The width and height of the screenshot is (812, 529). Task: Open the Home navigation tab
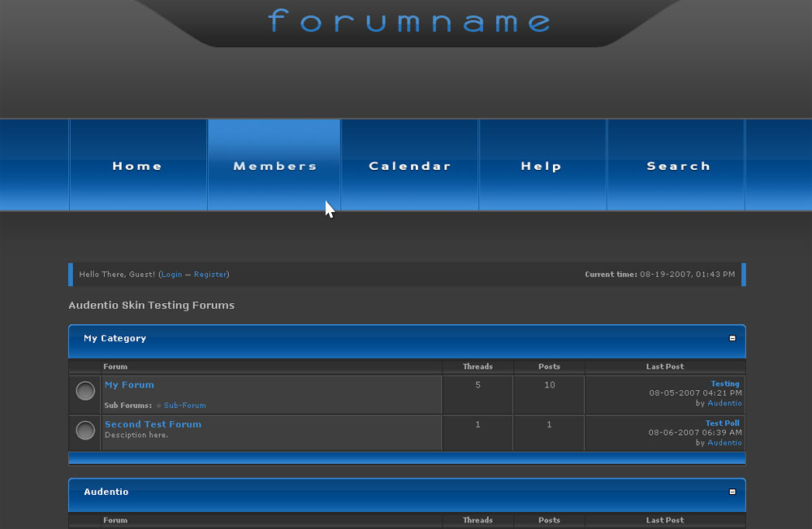click(x=137, y=166)
